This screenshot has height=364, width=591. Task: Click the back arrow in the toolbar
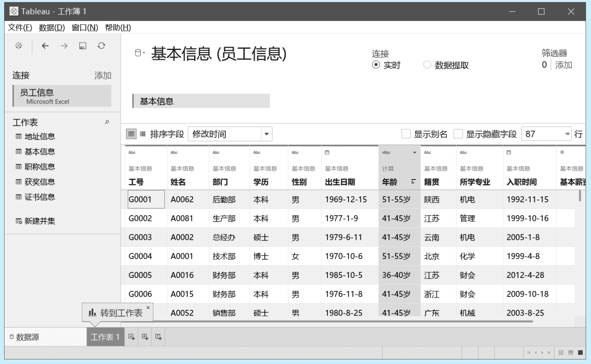45,46
